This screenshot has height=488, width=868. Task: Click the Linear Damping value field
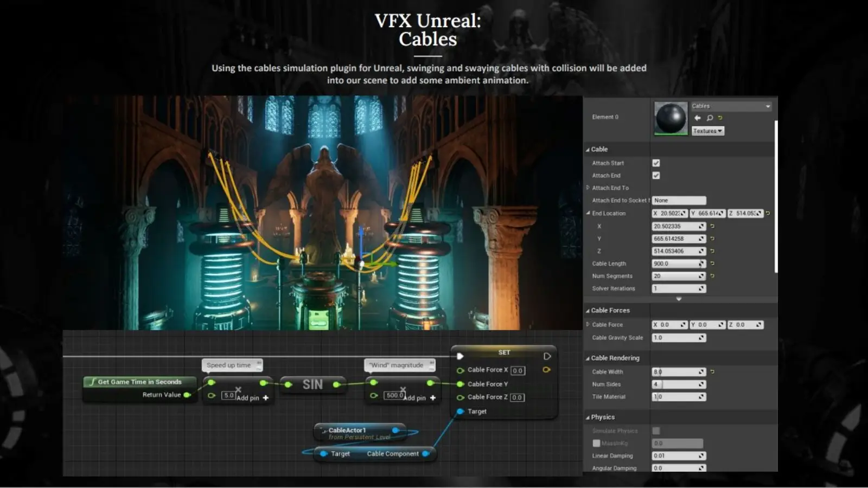click(x=679, y=456)
